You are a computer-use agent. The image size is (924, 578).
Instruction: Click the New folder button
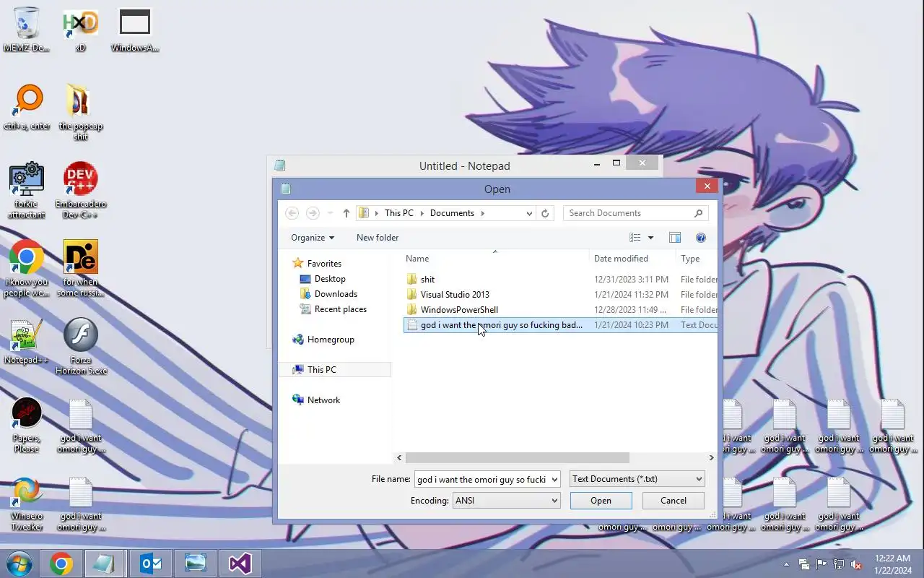(x=378, y=238)
